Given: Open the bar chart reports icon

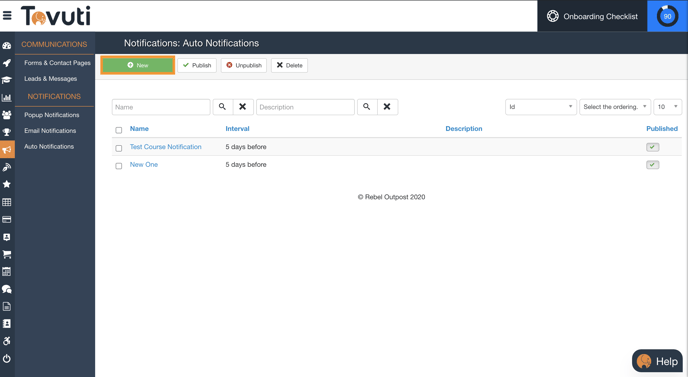Looking at the screenshot, I should 7,97.
